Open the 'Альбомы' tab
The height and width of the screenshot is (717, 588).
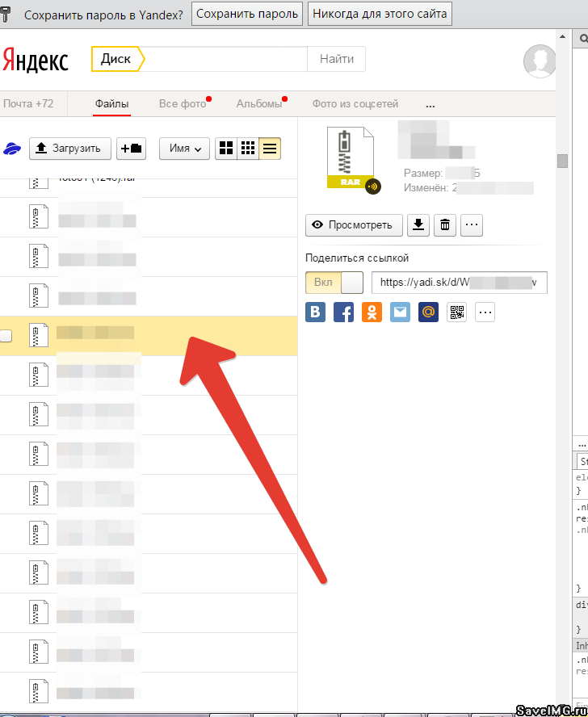pyautogui.click(x=258, y=103)
